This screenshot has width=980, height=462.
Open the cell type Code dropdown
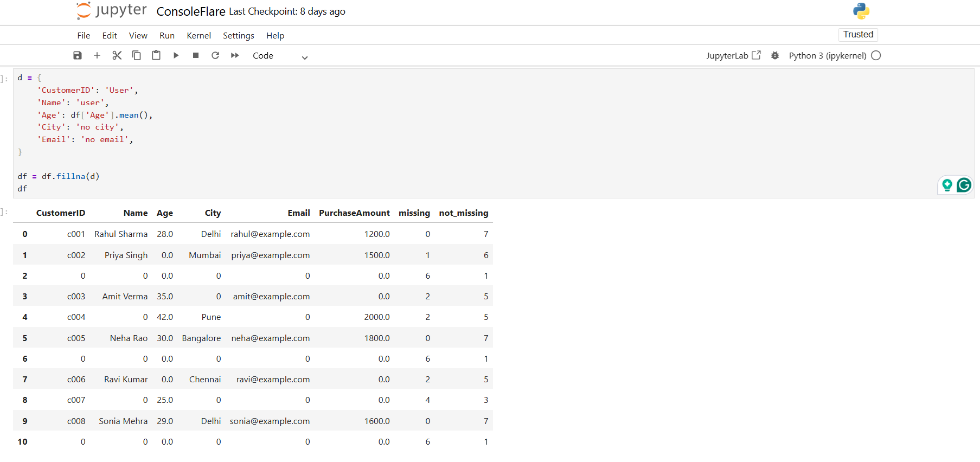(x=280, y=56)
